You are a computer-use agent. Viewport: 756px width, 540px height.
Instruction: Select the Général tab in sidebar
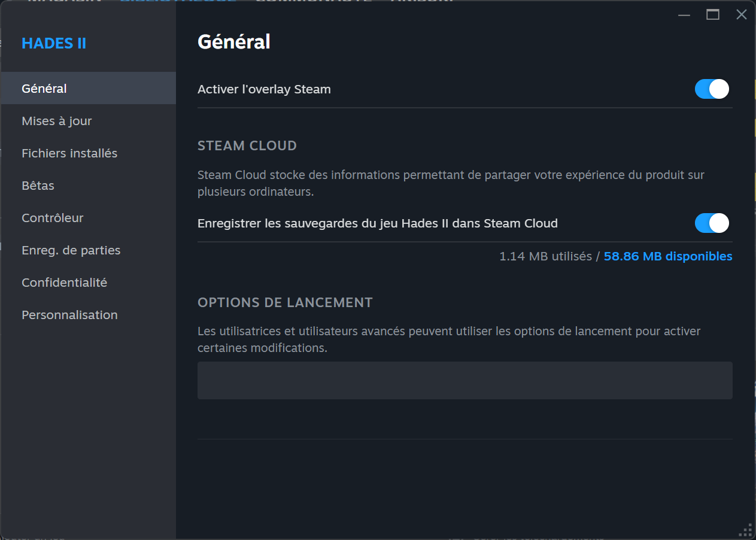click(x=88, y=88)
